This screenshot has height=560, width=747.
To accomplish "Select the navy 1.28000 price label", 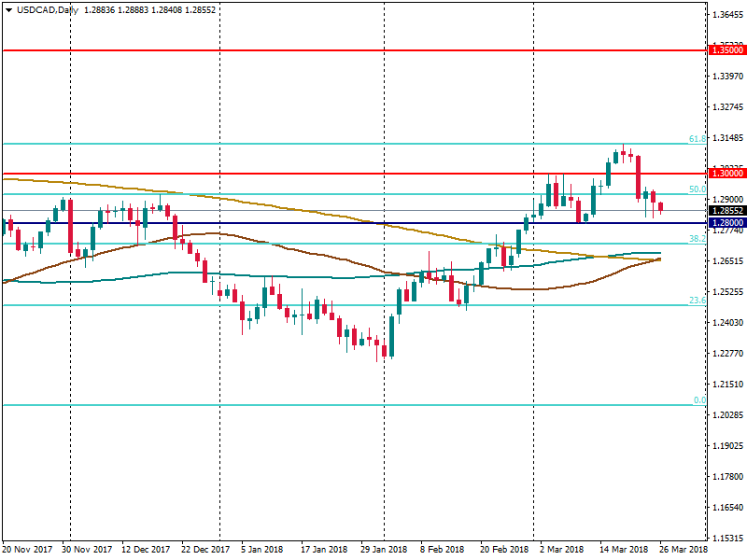I will click(x=727, y=223).
